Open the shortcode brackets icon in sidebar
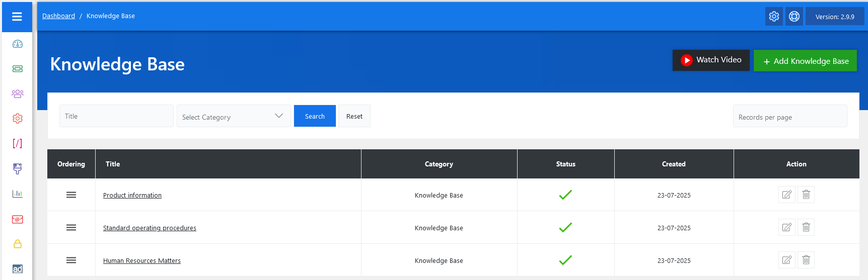This screenshot has width=868, height=280. pyautogui.click(x=18, y=143)
